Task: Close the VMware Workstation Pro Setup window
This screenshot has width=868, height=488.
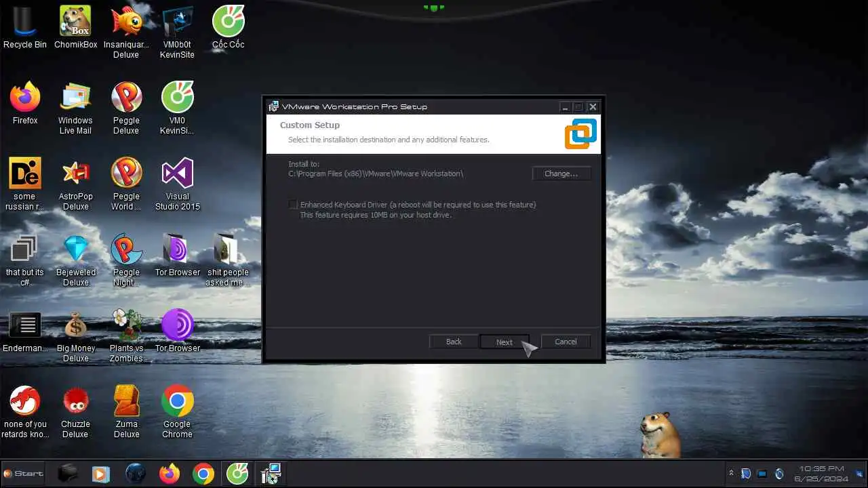Action: 593,106
